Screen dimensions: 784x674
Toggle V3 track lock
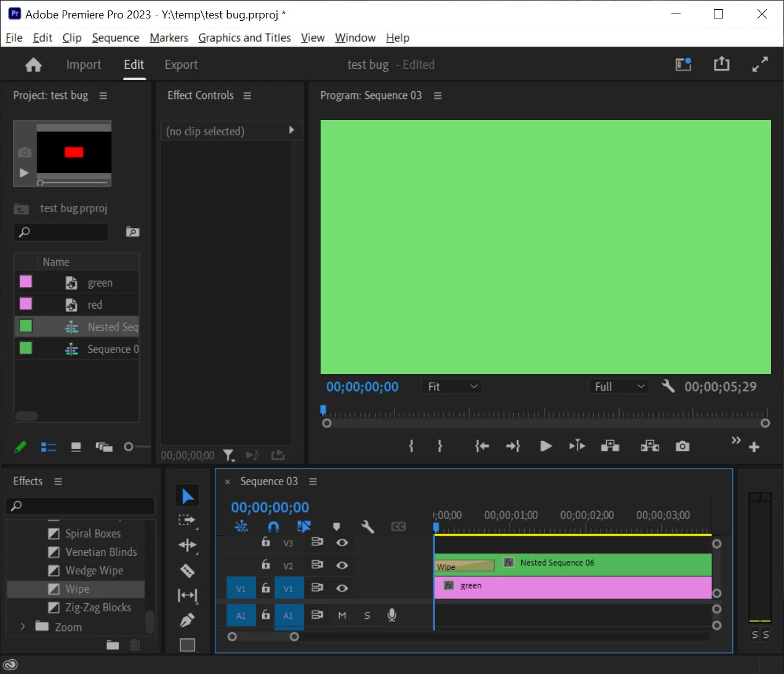coord(266,542)
